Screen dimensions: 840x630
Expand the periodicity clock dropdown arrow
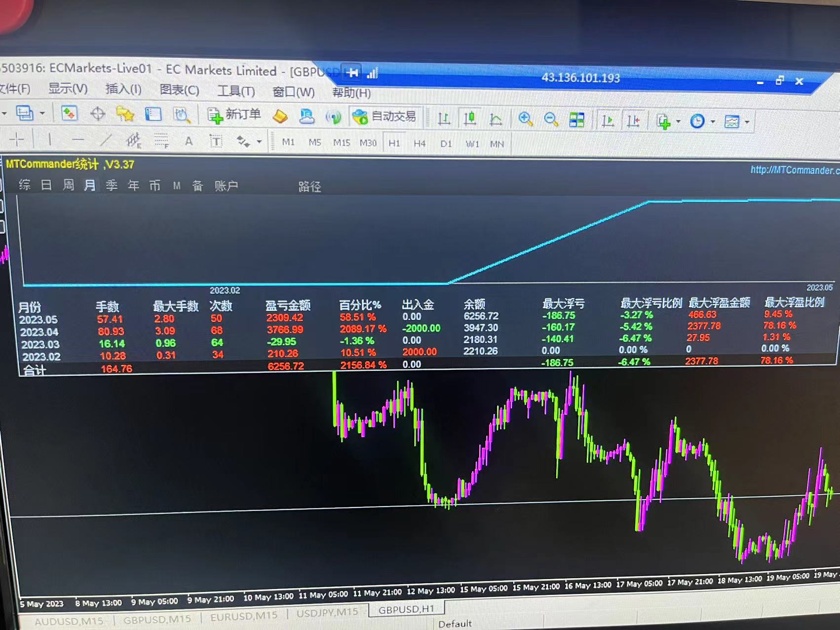coord(712,121)
